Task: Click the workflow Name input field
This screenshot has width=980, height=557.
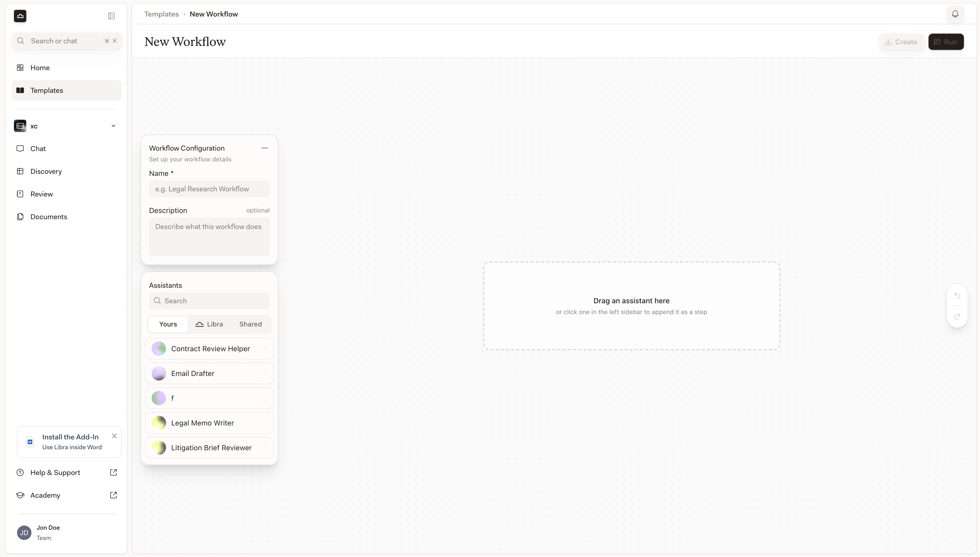Action: tap(209, 189)
